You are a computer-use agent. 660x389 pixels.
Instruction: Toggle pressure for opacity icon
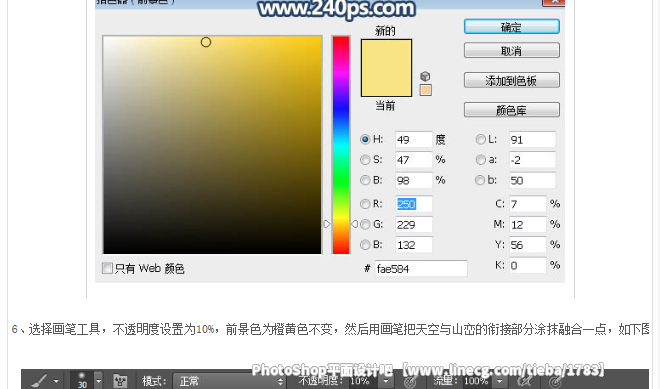click(x=410, y=381)
